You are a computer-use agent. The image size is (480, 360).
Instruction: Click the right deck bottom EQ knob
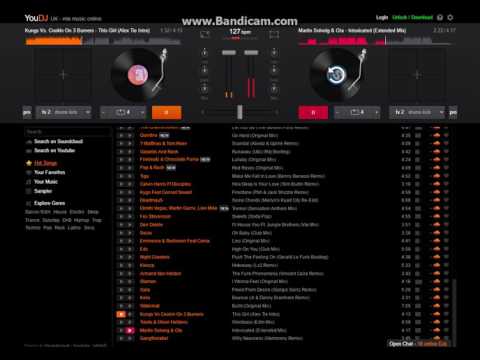click(x=274, y=89)
